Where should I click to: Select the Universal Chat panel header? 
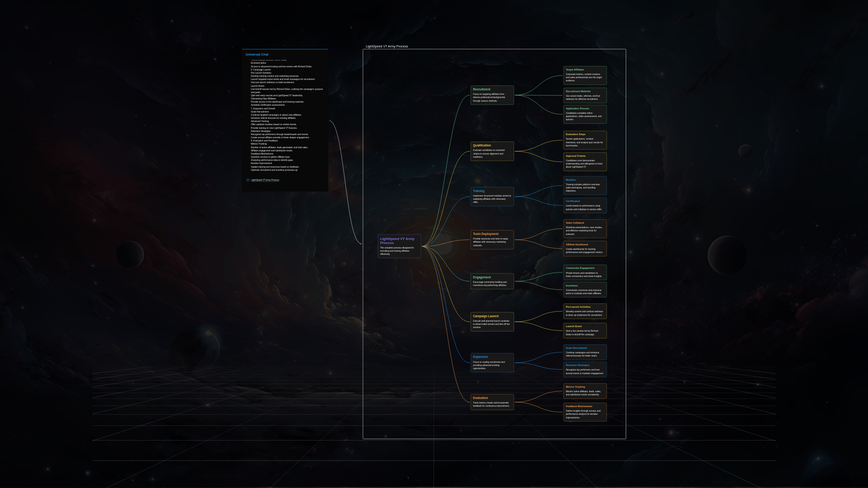tap(257, 54)
